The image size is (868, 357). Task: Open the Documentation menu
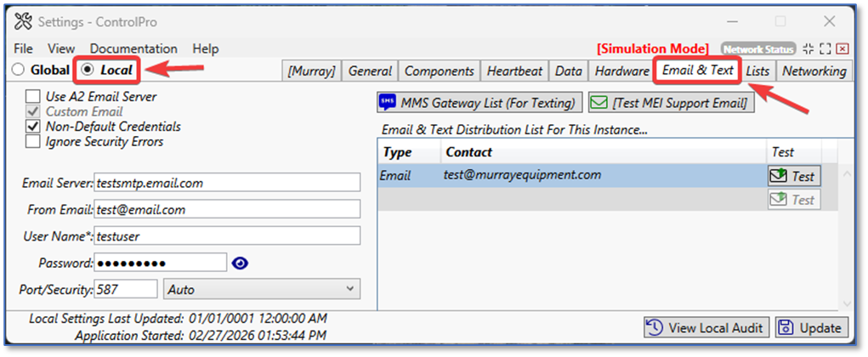click(133, 48)
